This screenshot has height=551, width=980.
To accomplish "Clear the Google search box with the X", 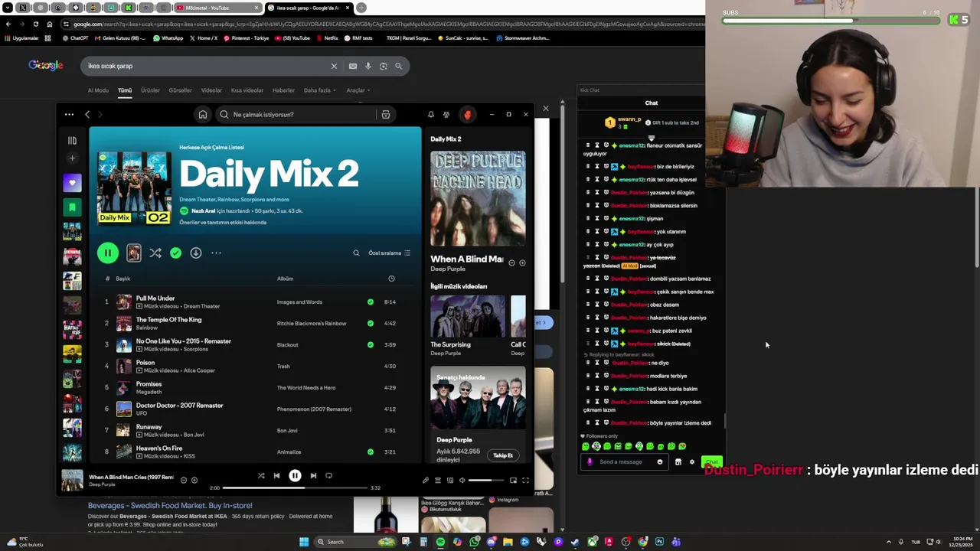I will [334, 67].
